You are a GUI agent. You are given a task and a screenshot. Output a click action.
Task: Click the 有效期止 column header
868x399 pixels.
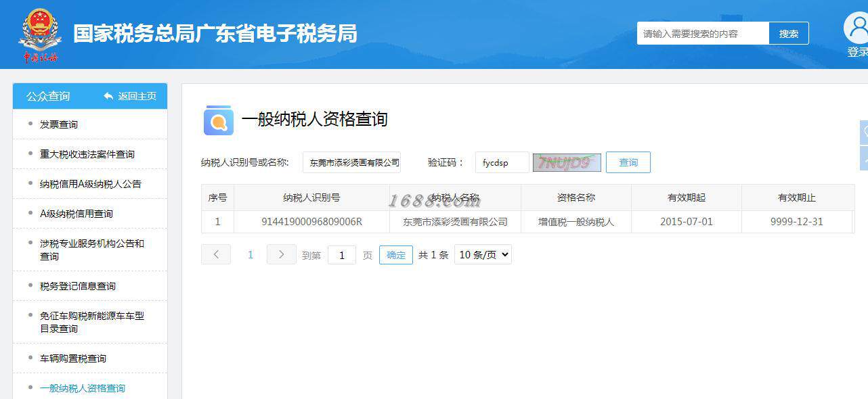click(x=797, y=197)
